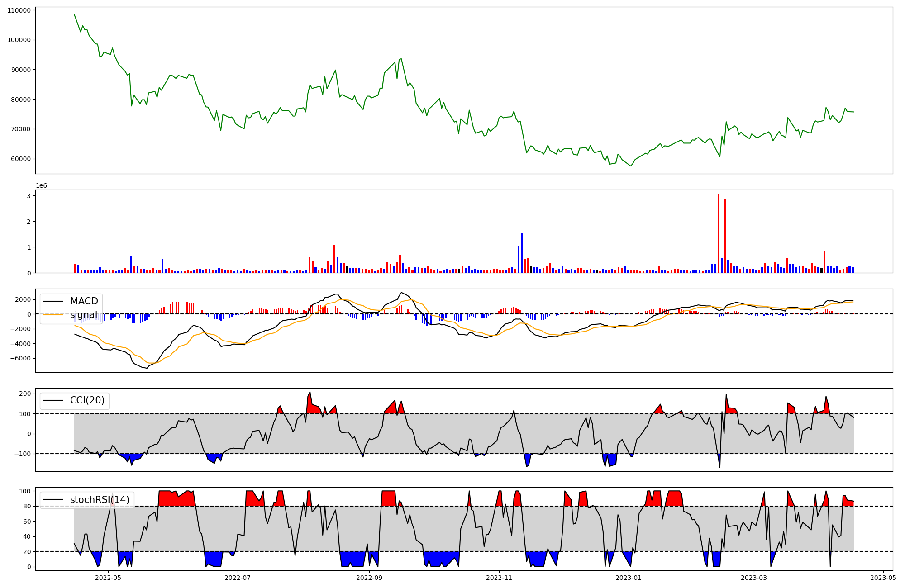Click the 2022-09 x-axis date label

369,578
